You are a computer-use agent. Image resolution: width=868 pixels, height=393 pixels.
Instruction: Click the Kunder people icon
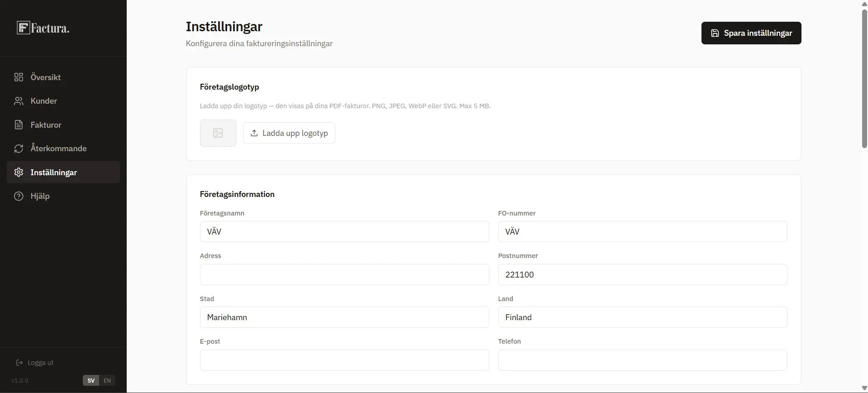[x=19, y=101]
